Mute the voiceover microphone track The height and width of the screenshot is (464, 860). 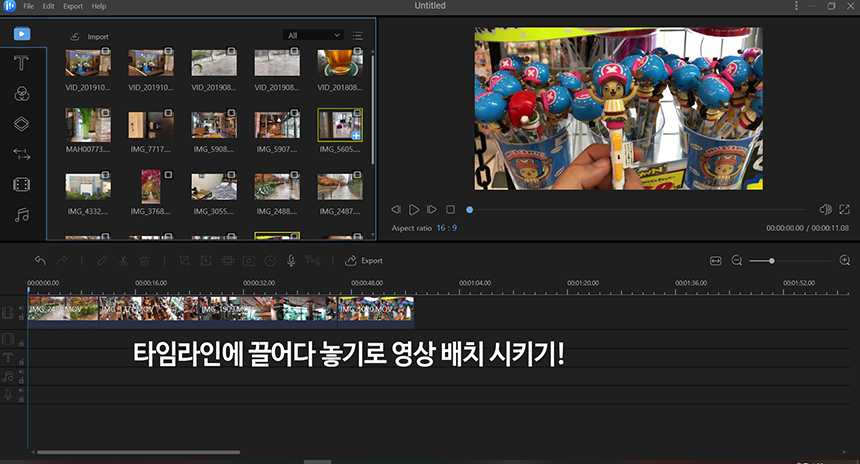(x=21, y=391)
